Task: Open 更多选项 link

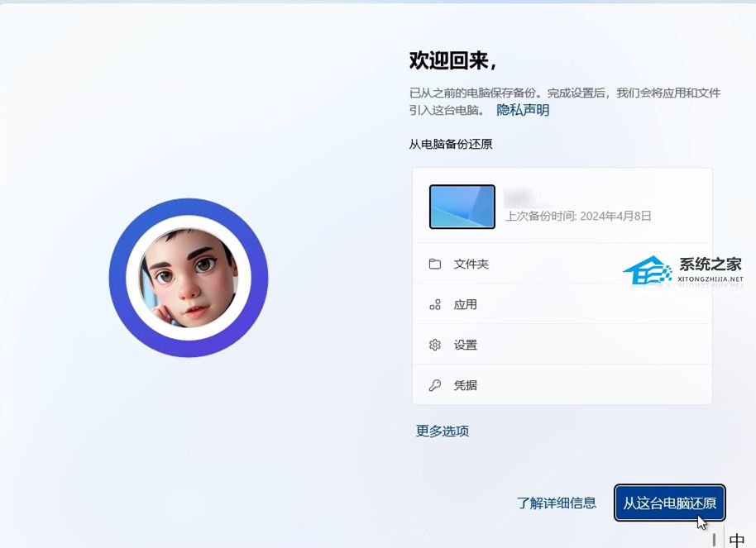Action: tap(443, 431)
